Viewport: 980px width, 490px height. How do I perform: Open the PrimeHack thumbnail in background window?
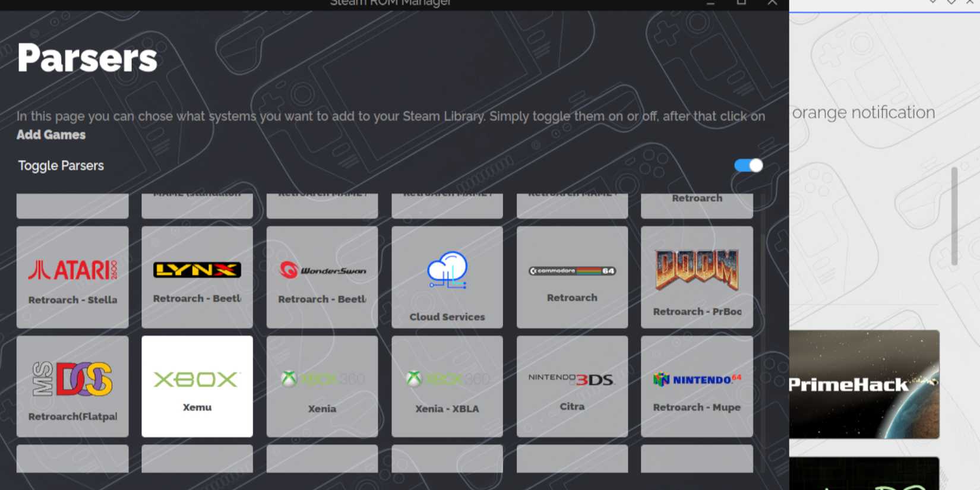click(864, 384)
